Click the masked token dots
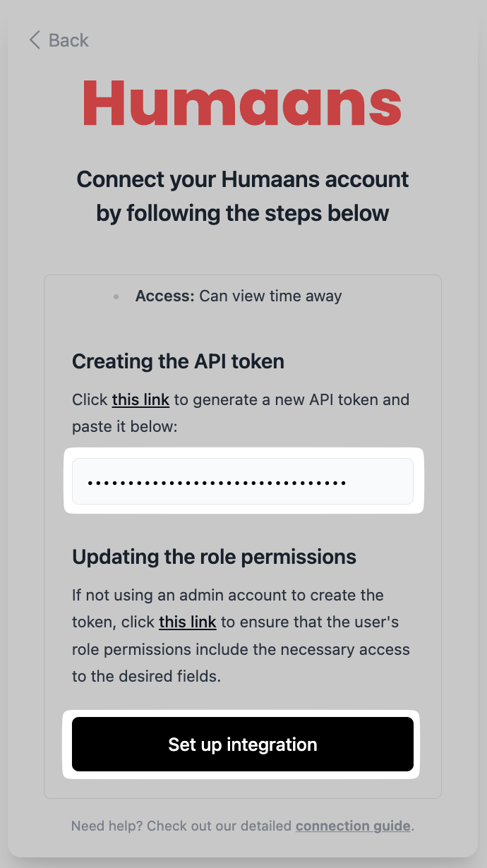The width and height of the screenshot is (487, 868). 217,483
